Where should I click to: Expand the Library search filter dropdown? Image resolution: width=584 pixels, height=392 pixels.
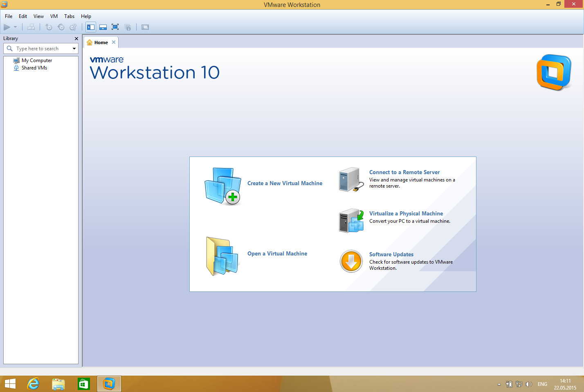point(74,49)
